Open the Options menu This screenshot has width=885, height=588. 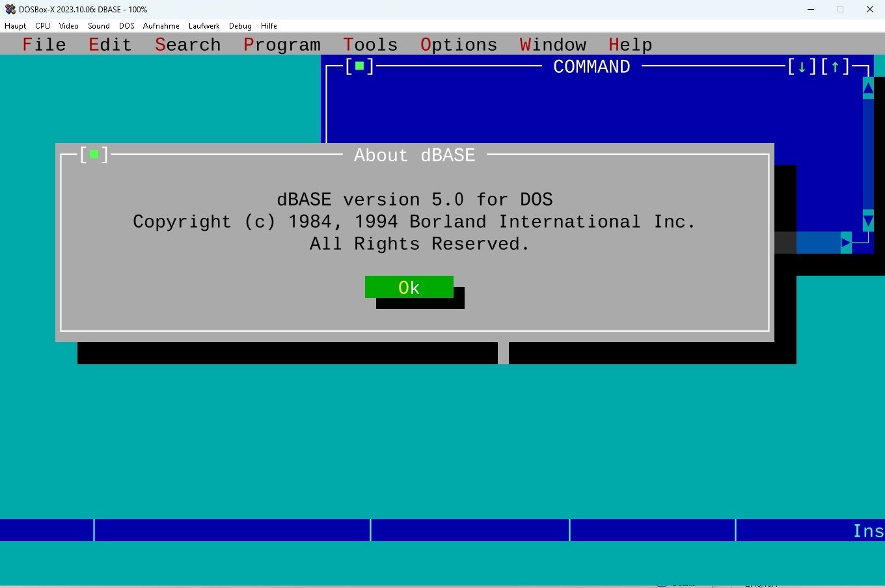458,44
